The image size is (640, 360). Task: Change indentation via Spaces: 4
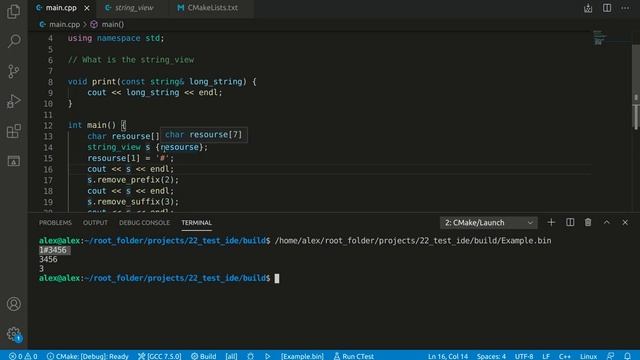coord(491,356)
